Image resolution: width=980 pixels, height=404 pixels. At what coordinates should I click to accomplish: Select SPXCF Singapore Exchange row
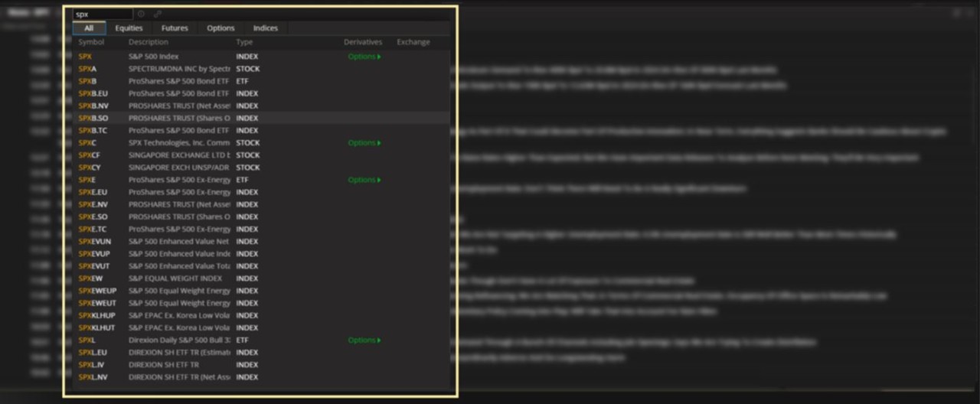point(261,155)
